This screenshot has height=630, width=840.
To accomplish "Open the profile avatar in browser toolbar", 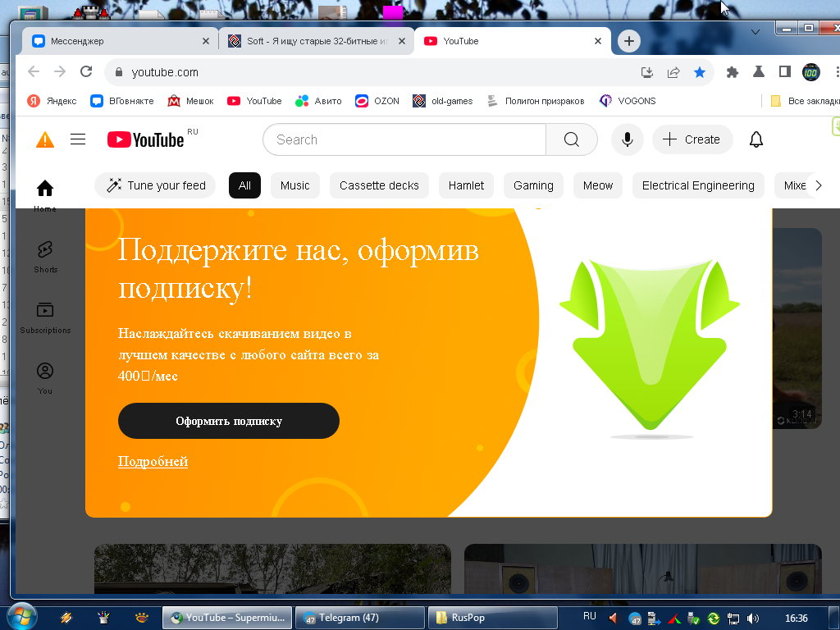I will [x=811, y=72].
